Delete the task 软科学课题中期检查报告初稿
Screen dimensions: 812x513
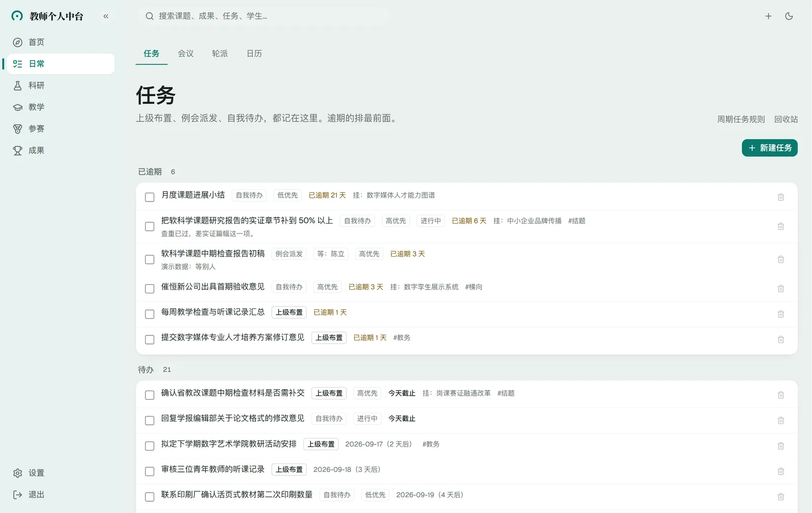(781, 259)
